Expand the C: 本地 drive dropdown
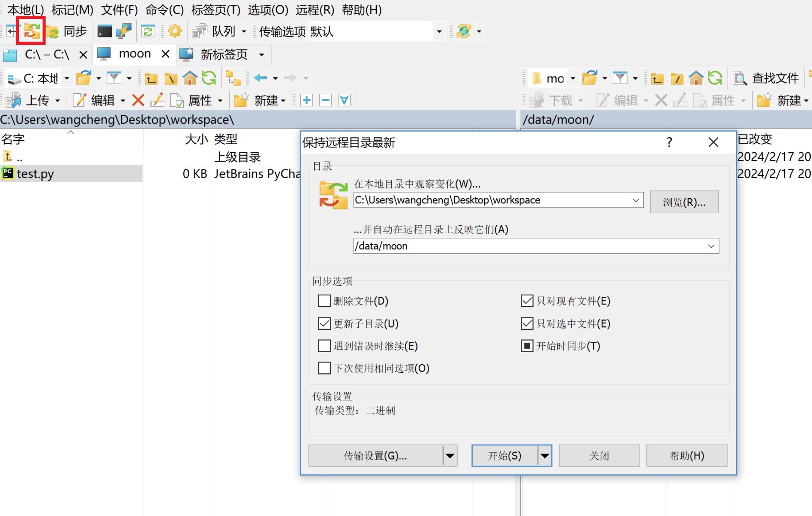Screen dimensions: 812x516 click(67, 78)
